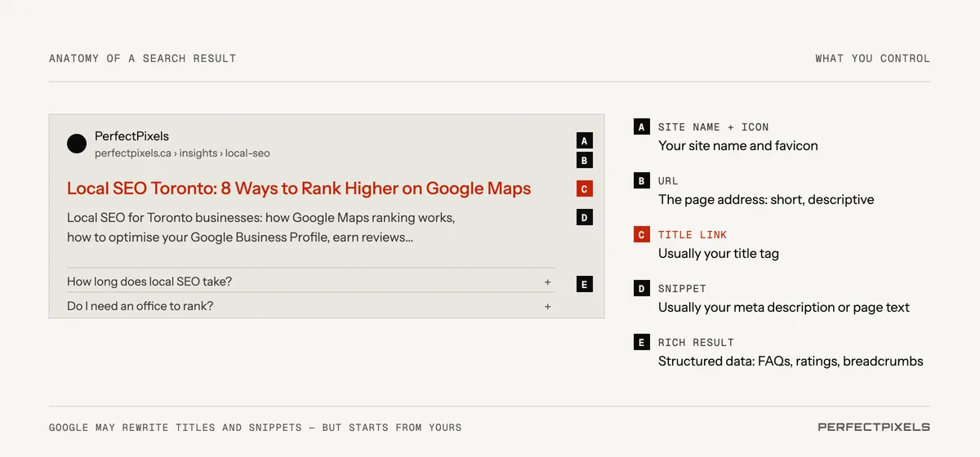Viewport: 980px width, 457px height.
Task: Click marker D beside the snippet
Action: pyautogui.click(x=584, y=218)
